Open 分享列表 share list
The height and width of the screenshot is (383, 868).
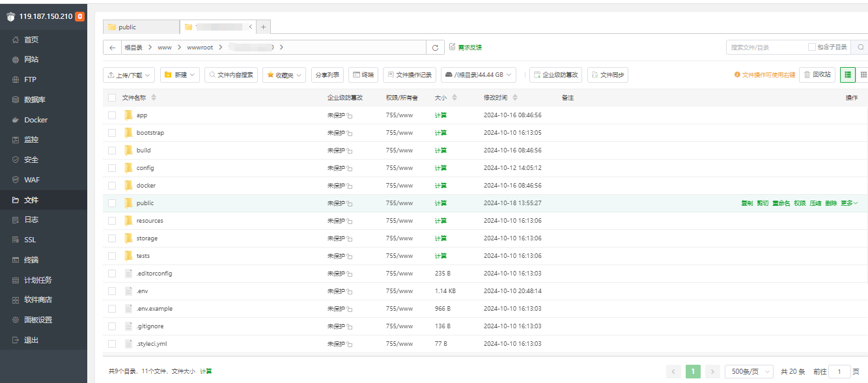pyautogui.click(x=328, y=75)
